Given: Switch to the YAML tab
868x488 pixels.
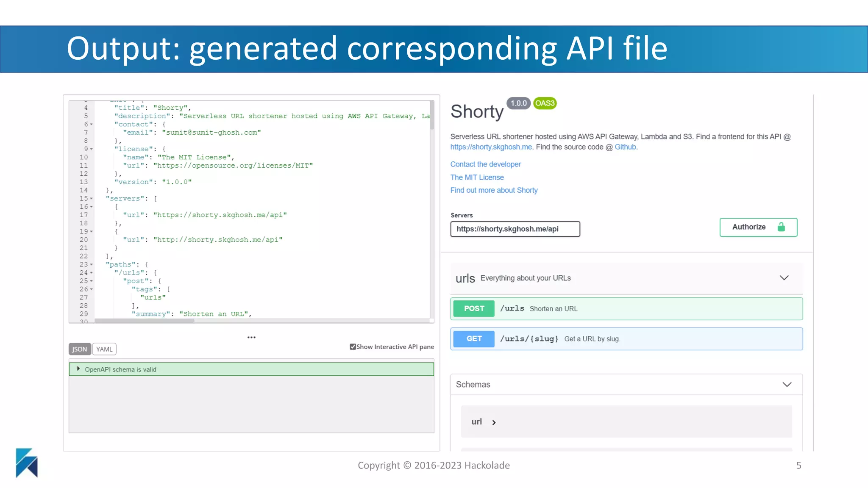Looking at the screenshot, I should coord(104,349).
